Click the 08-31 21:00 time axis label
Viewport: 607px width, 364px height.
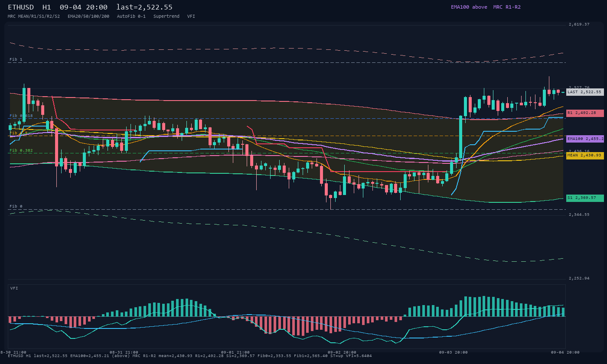tap(124, 352)
